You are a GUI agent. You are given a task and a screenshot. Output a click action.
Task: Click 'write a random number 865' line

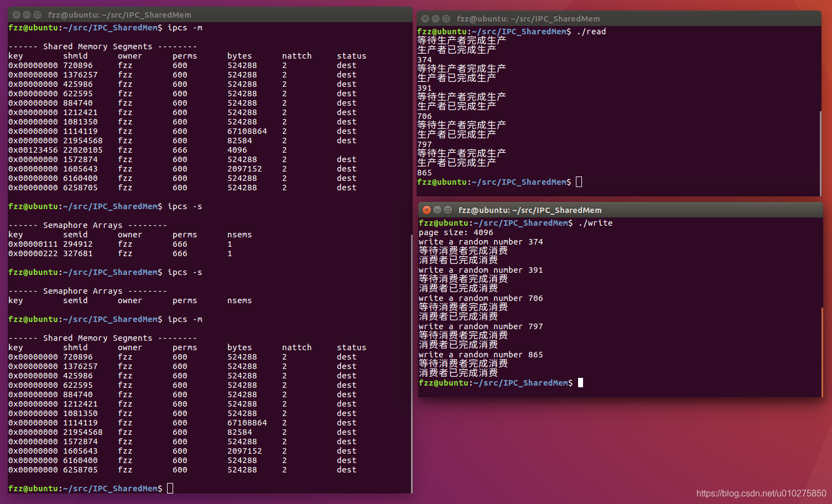(x=481, y=355)
